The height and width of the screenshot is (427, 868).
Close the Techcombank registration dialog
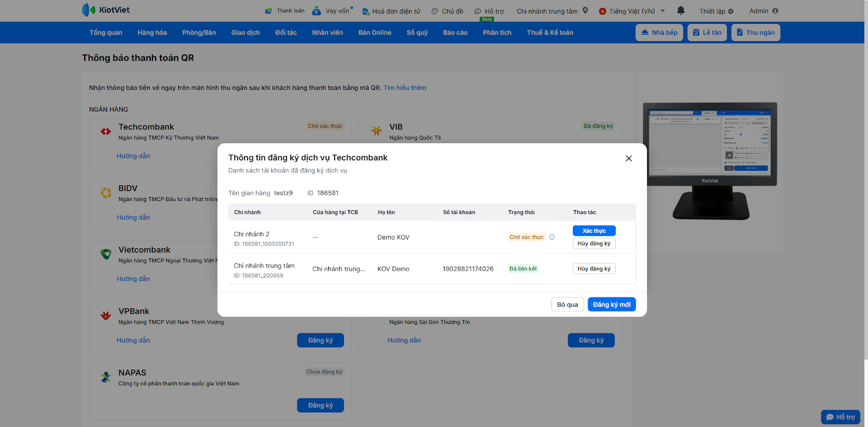pos(629,158)
